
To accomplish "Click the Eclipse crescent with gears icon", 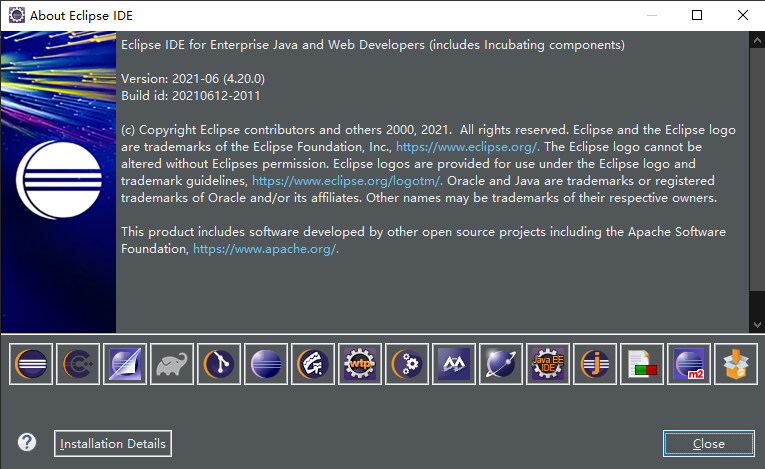I will click(407, 364).
